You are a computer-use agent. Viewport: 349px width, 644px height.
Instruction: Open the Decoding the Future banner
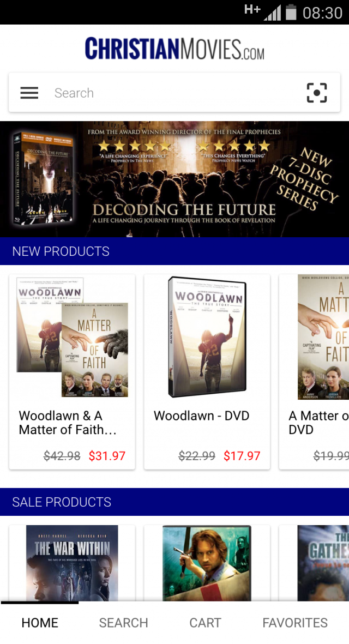point(174,179)
